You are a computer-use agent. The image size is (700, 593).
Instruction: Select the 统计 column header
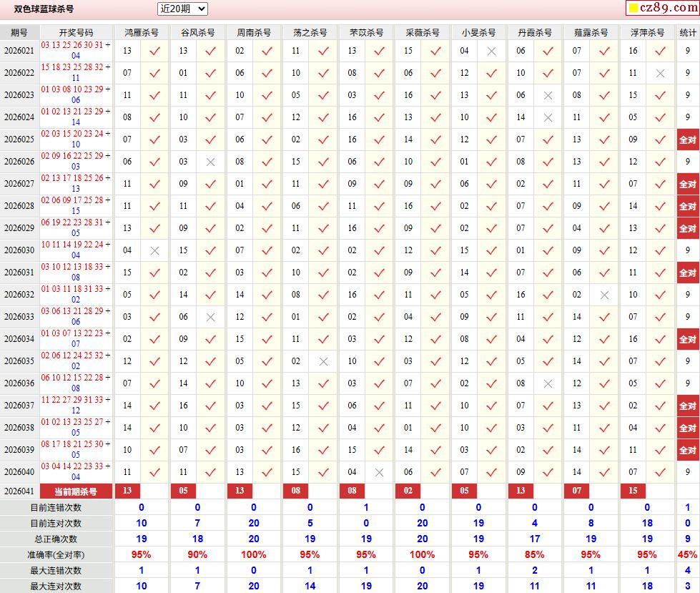coord(688,33)
